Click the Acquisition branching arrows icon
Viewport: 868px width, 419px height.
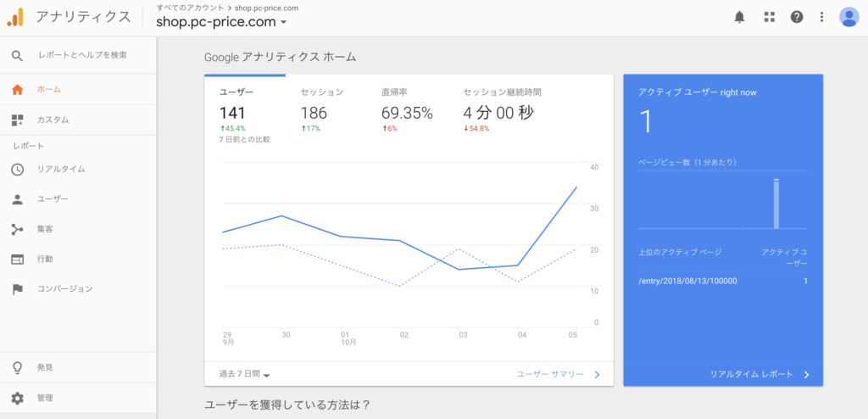coord(17,229)
